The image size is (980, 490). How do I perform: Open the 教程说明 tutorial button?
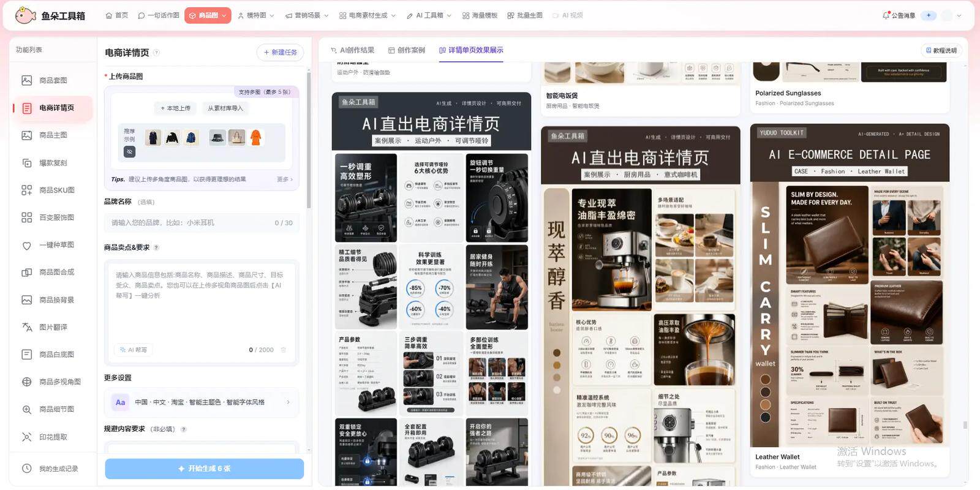940,50
